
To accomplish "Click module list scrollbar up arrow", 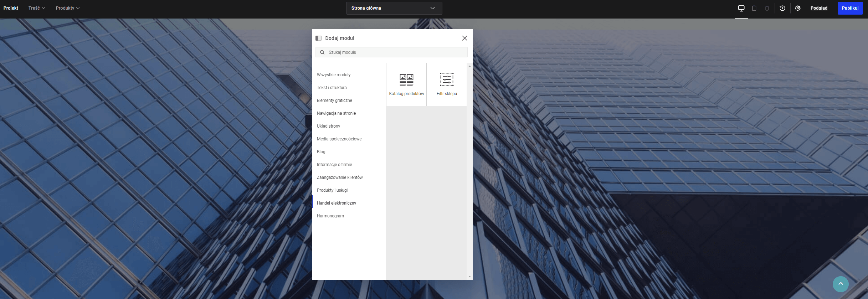I will click(469, 66).
